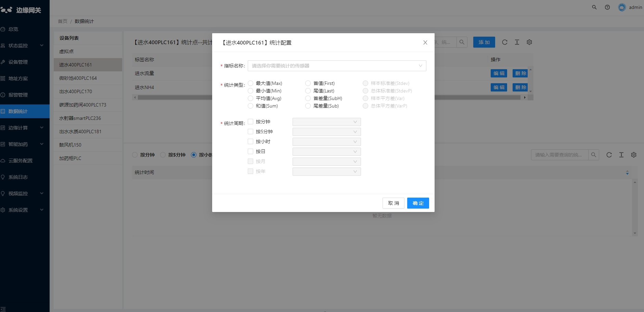Pick 首差量(SubH) radio option
The width and height of the screenshot is (644, 312).
pyautogui.click(x=308, y=98)
